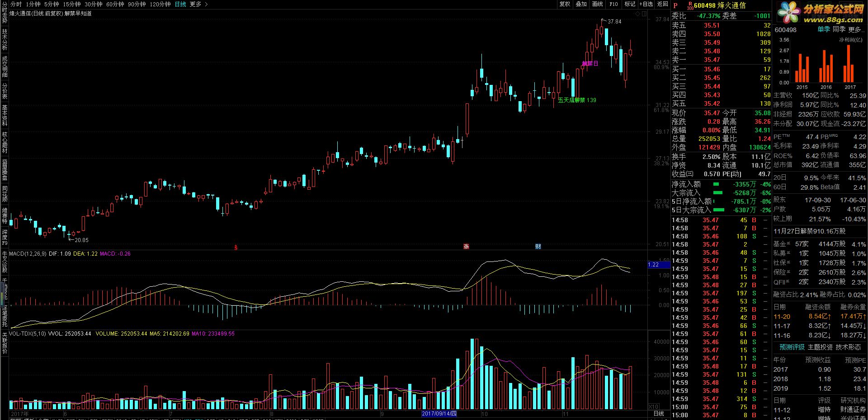Open 深度F9 in left sidebar

(5, 238)
